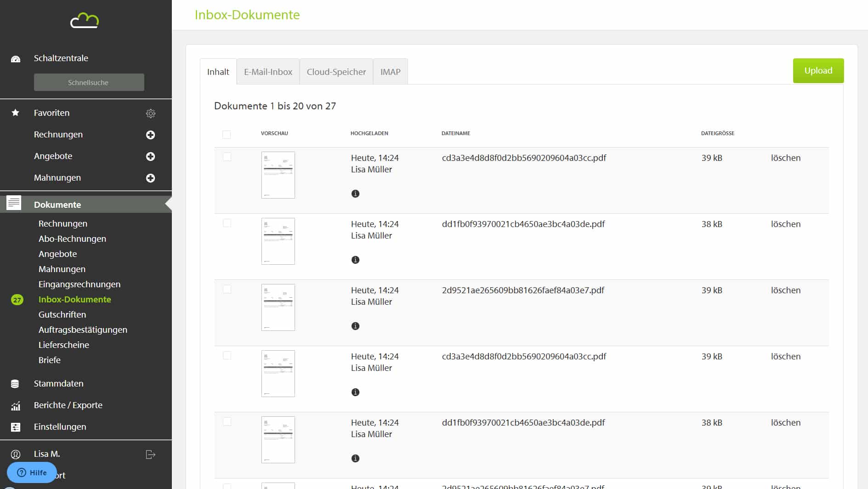This screenshot has height=489, width=868.
Task: Check the second cd3a3e4d8d8f row checkbox
Action: pos(227,356)
